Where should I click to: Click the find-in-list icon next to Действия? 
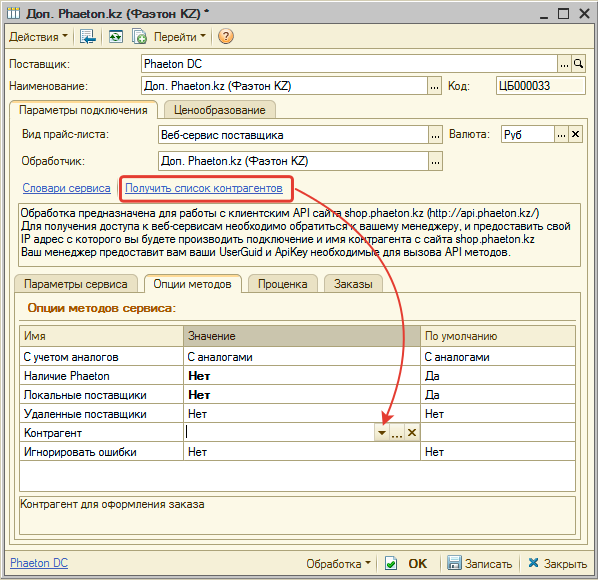87,37
